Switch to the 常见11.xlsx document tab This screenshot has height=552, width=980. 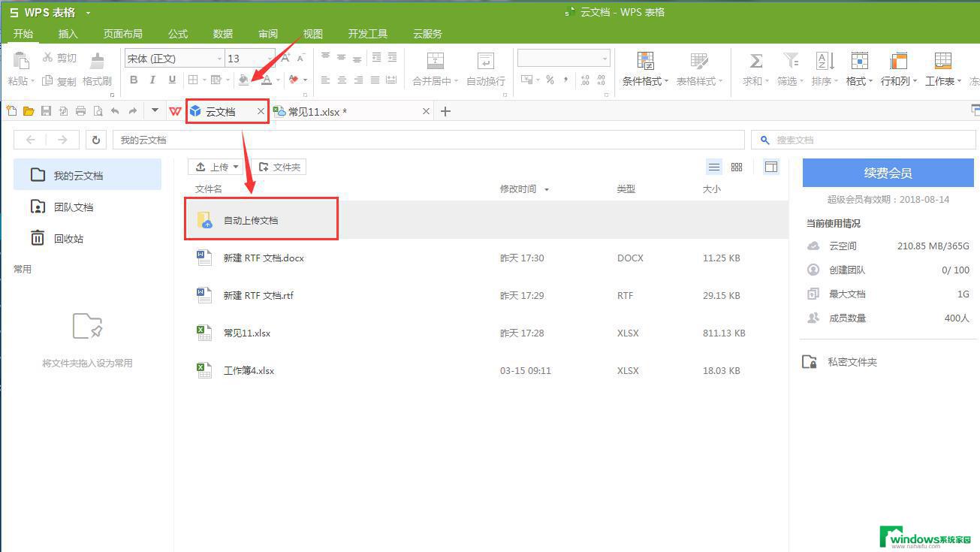[351, 111]
